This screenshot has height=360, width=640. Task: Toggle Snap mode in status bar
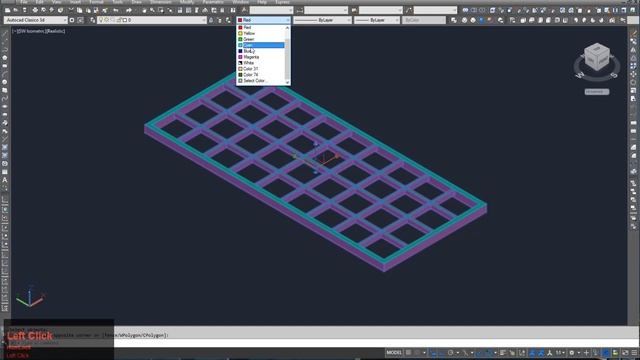(417, 353)
